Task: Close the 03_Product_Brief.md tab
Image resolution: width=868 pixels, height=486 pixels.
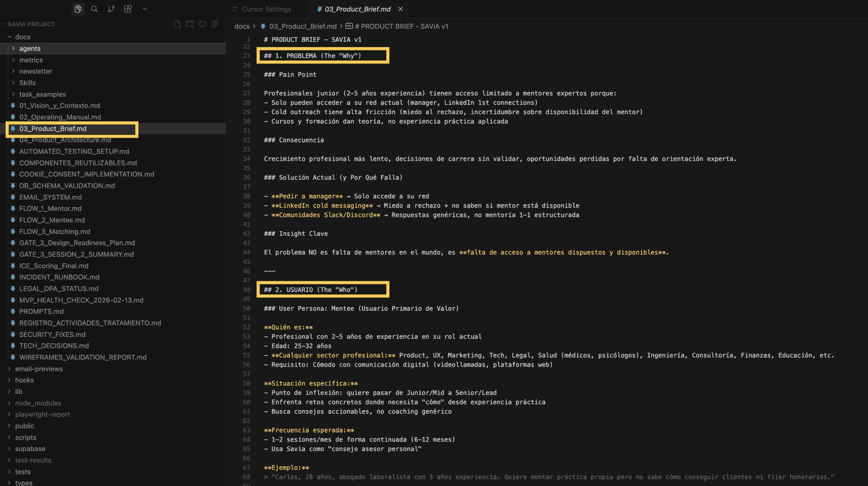Action: [x=400, y=9]
